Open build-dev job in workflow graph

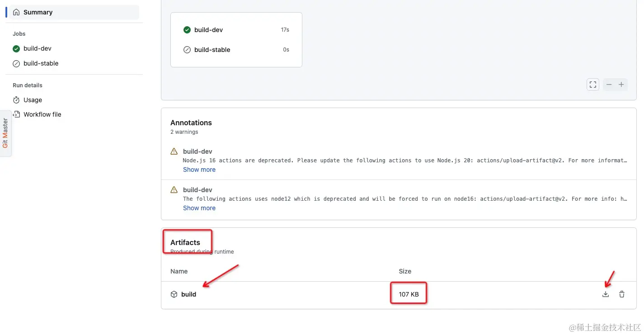tap(208, 30)
